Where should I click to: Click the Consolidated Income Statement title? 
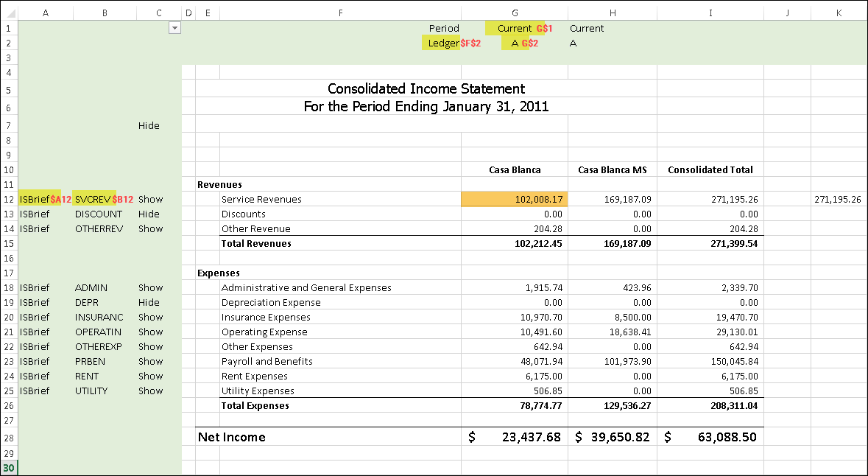[426, 89]
